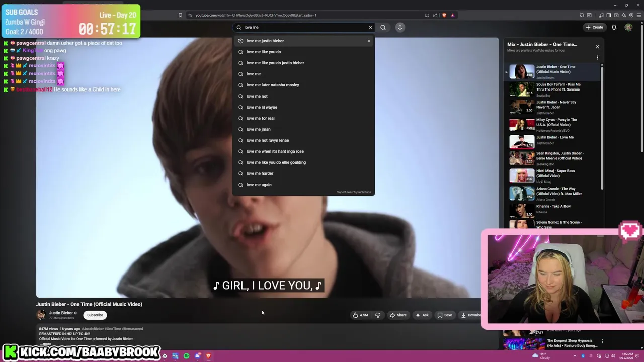Screen dimensions: 644x362
Task: Select the plain "love me" suggestion
Action: [x=303, y=74]
